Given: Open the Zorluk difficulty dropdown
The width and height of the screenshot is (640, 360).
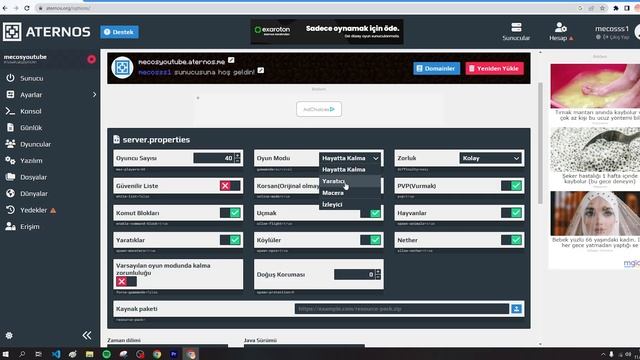Looking at the screenshot, I should pyautogui.click(x=491, y=158).
